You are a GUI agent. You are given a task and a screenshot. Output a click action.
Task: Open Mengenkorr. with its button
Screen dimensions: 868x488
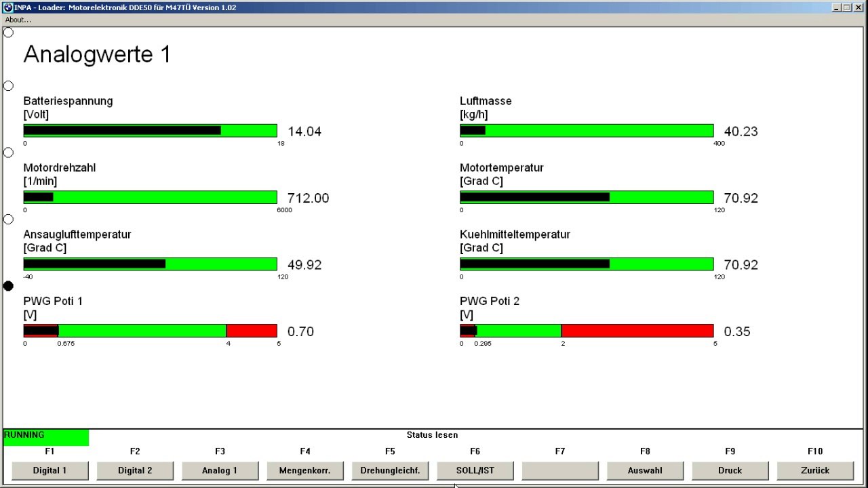pyautogui.click(x=305, y=470)
